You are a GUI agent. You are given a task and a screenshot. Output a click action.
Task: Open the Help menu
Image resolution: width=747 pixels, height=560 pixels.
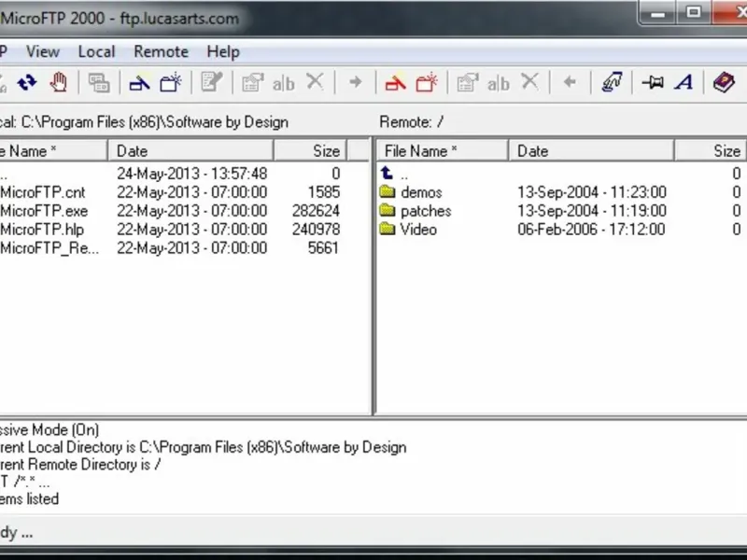pyautogui.click(x=223, y=51)
